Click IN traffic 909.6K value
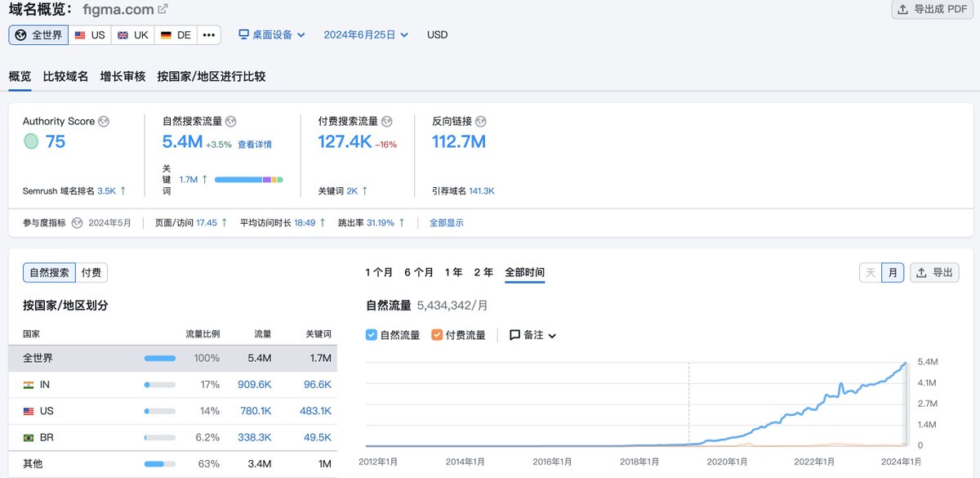 point(255,384)
